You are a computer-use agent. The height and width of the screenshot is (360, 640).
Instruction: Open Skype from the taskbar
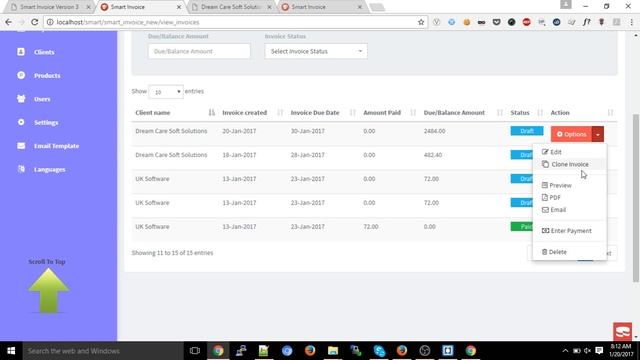click(379, 351)
